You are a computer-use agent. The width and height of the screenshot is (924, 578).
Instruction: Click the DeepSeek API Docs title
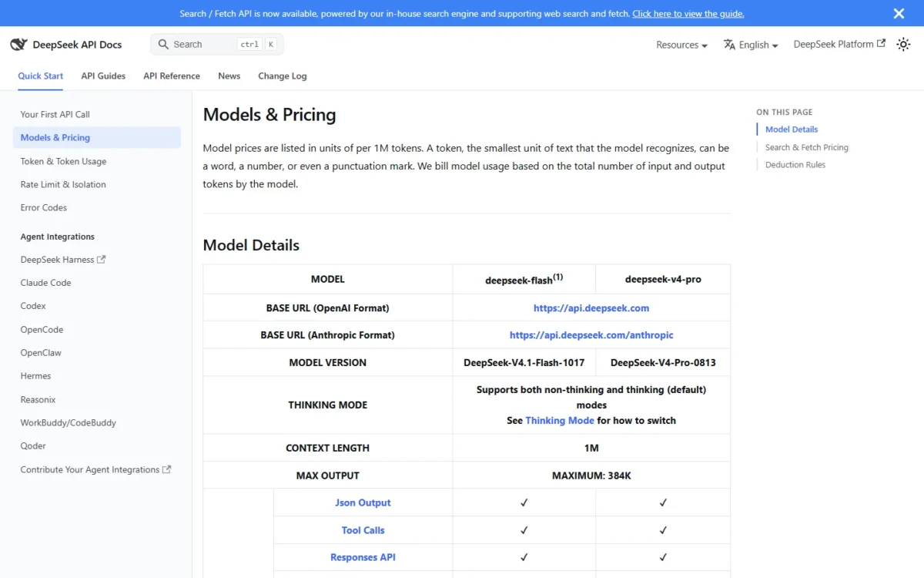tap(77, 45)
